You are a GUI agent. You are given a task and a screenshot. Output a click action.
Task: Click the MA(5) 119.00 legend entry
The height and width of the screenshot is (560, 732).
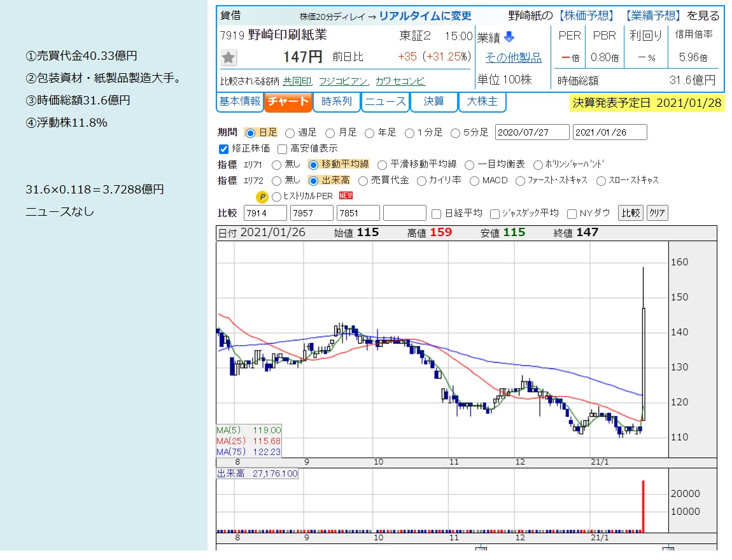(248, 430)
